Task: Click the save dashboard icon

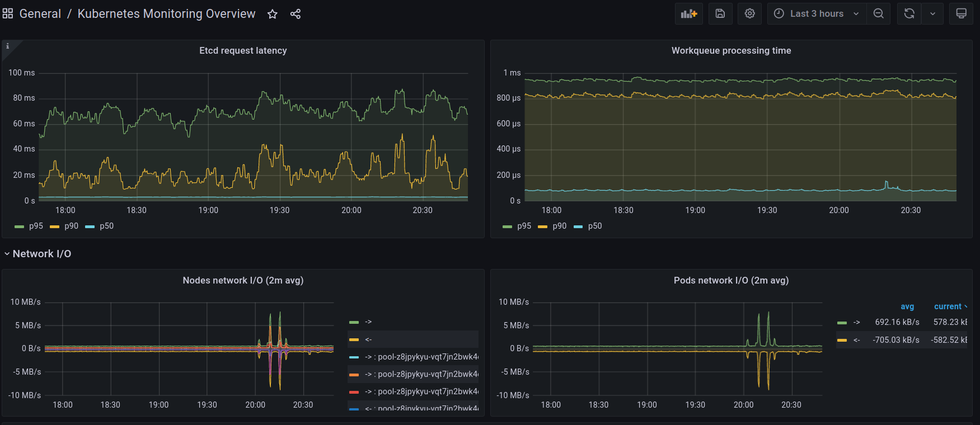Action: tap(720, 13)
